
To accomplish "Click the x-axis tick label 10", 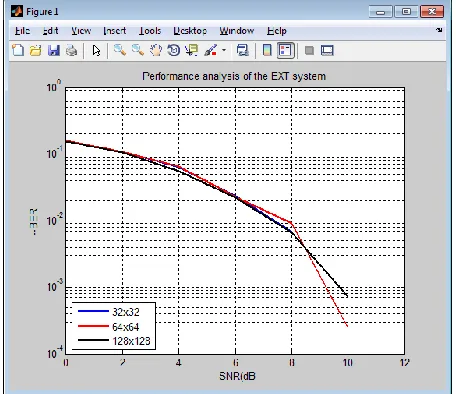I will click(348, 362).
